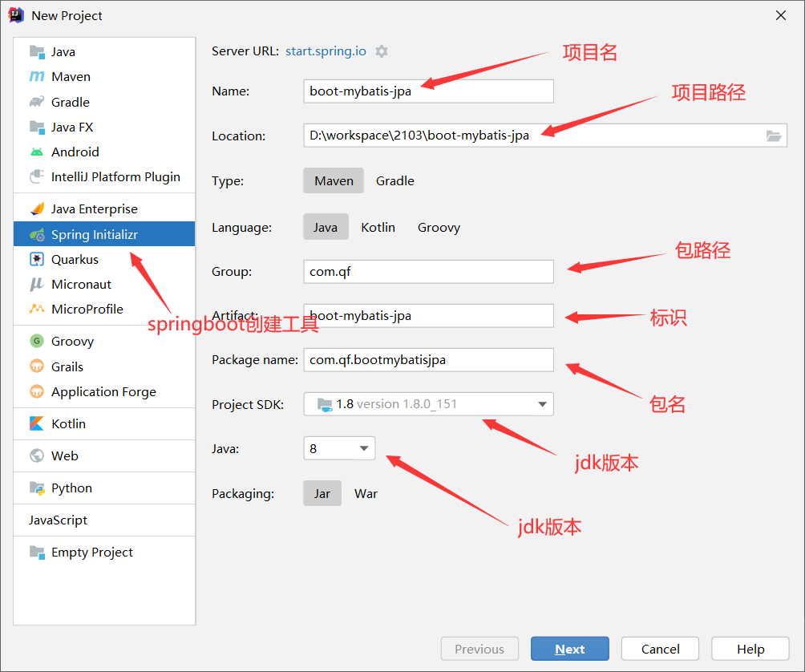Select Maven in generators list

(x=104, y=76)
